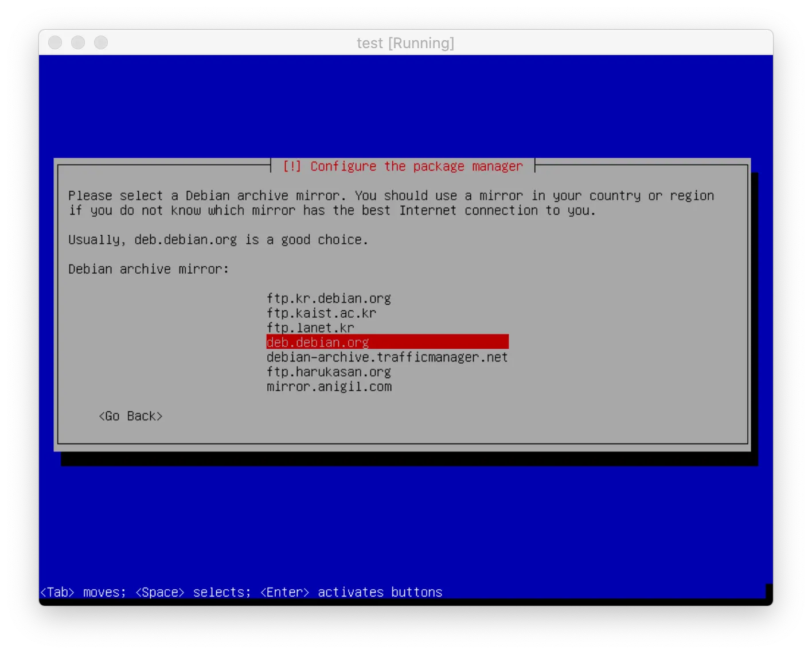Select the ftp.kr.debian.org mirror

tap(329, 298)
